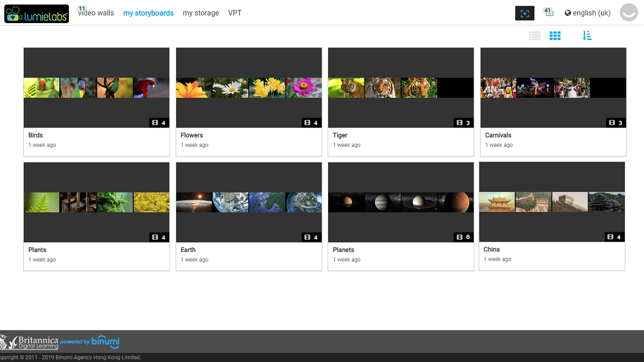The height and width of the screenshot is (362, 644).
Task: Open the my storyboards tab
Action: (149, 13)
